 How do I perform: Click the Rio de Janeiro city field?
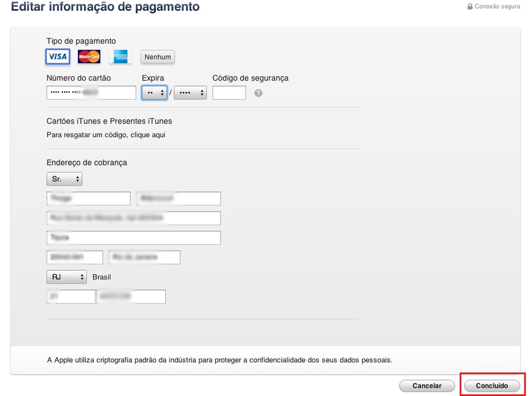(144, 257)
